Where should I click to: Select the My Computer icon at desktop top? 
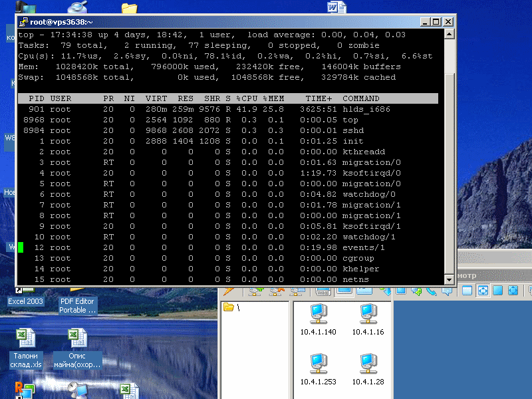(25, 7)
